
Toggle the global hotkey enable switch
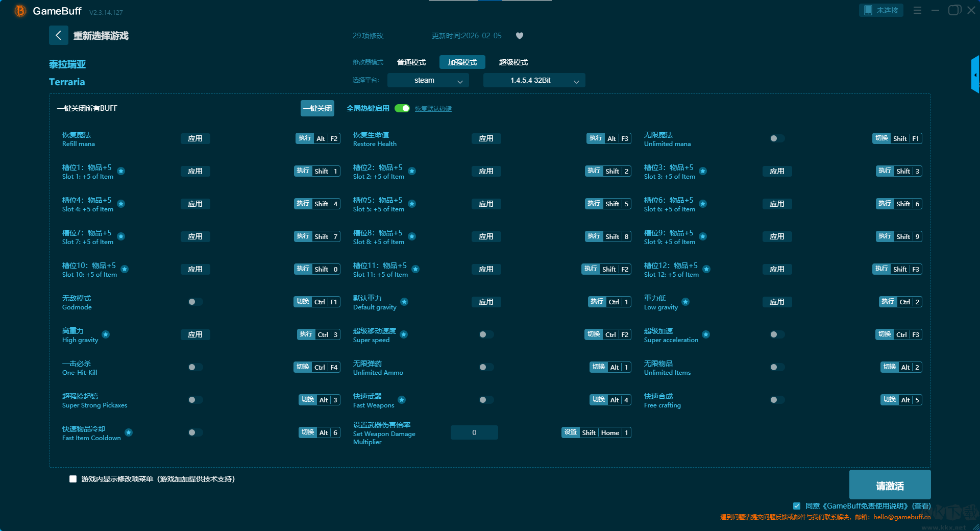[x=402, y=108]
